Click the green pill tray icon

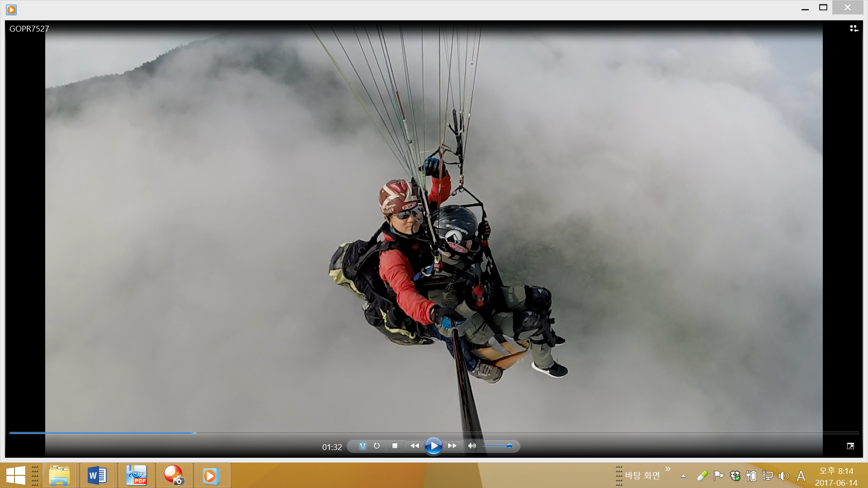(x=702, y=475)
